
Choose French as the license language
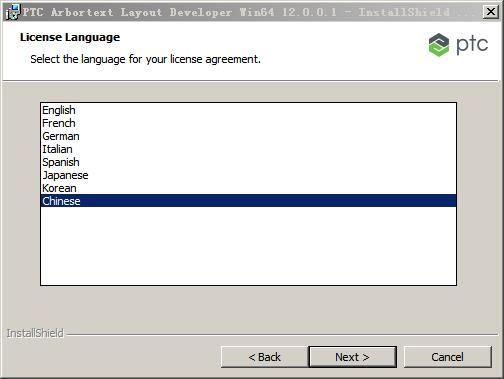coord(248,123)
